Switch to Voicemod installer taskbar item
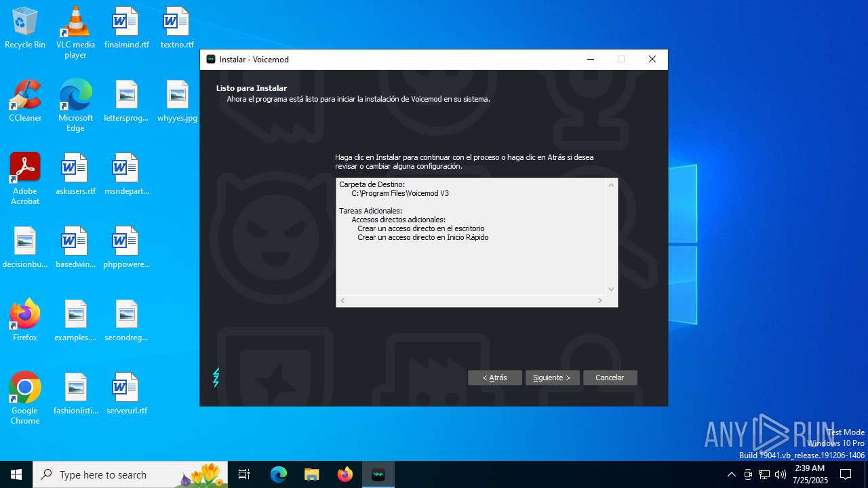Viewport: 868px width, 488px height. pos(378,474)
